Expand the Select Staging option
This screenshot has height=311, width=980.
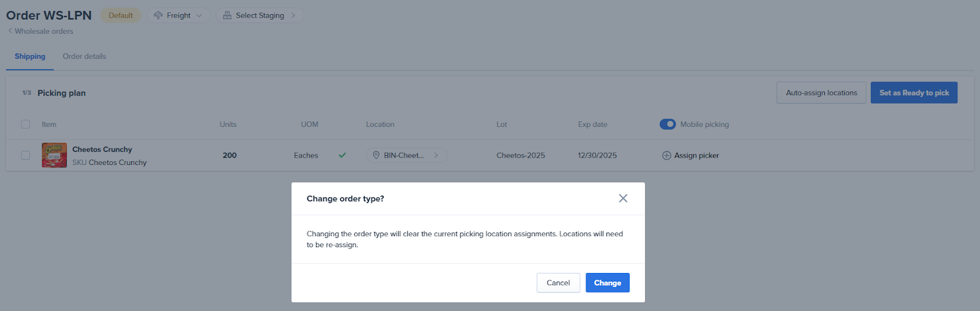point(260,15)
